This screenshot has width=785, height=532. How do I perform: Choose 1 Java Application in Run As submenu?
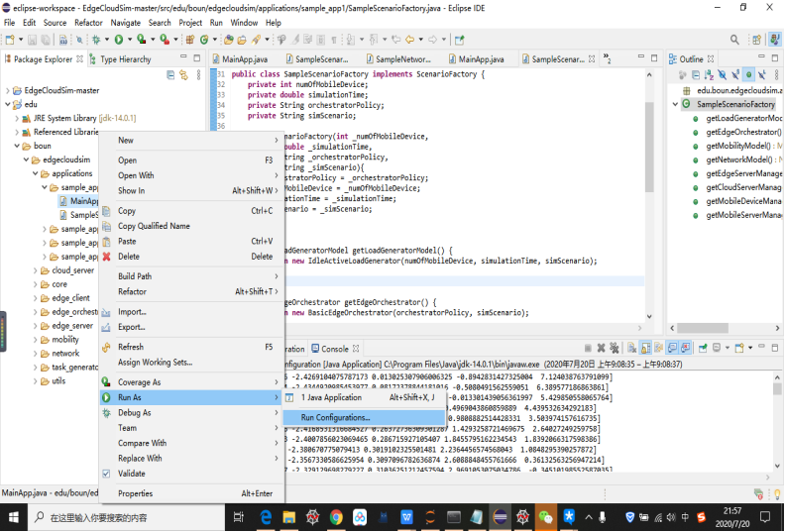[x=332, y=397]
